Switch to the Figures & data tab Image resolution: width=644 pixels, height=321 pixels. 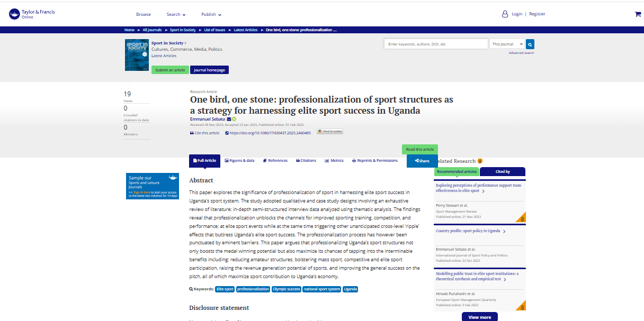(239, 161)
